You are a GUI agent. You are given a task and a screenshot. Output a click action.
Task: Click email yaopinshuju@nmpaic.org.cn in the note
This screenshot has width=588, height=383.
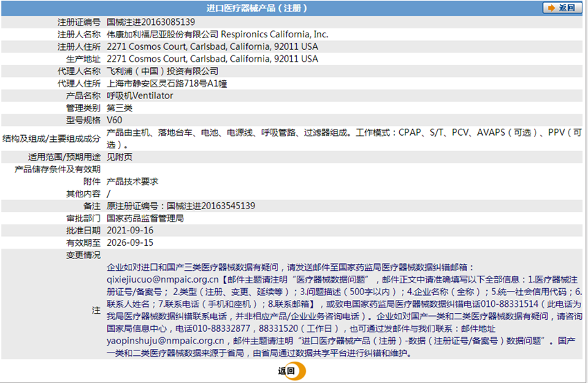[x=165, y=341]
